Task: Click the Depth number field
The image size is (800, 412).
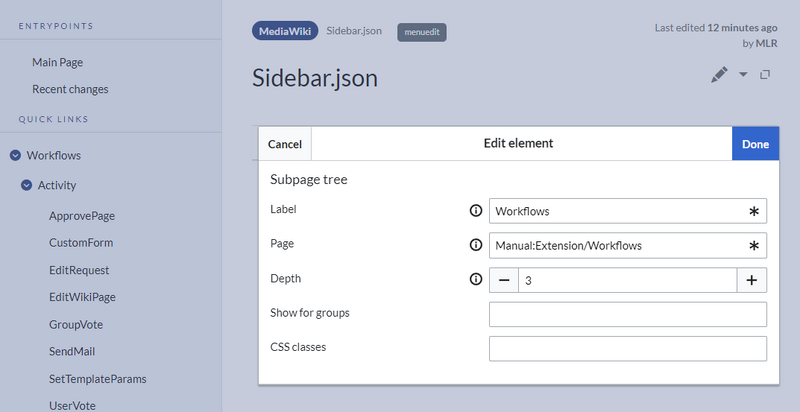Action: [628, 280]
